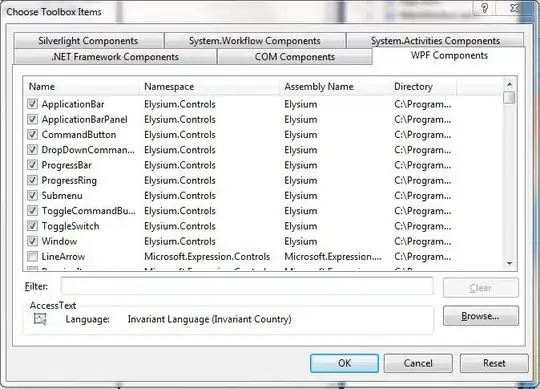The height and width of the screenshot is (389, 540).
Task: Switch to the Silverlight Components tab
Action: (88, 41)
